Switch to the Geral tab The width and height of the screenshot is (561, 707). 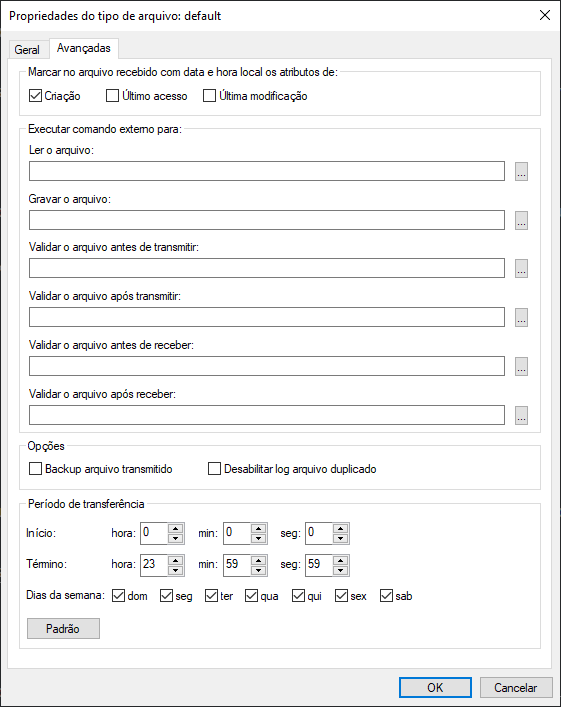click(x=27, y=50)
